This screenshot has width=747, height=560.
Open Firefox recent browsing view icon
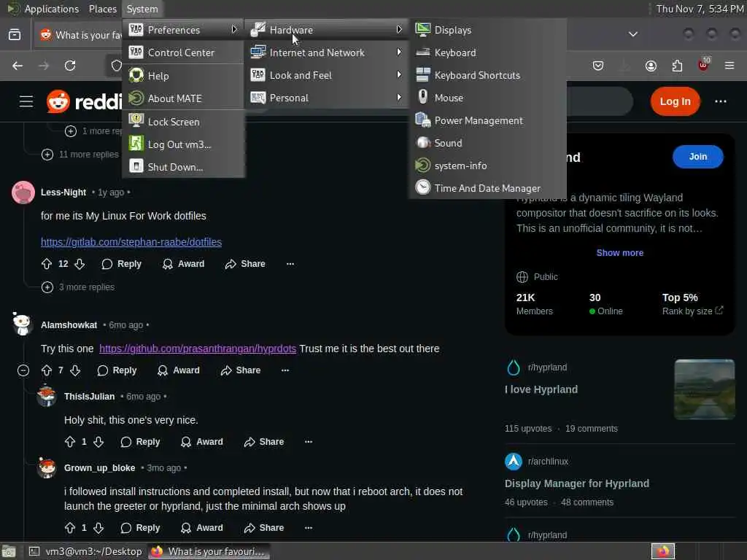pos(15,34)
